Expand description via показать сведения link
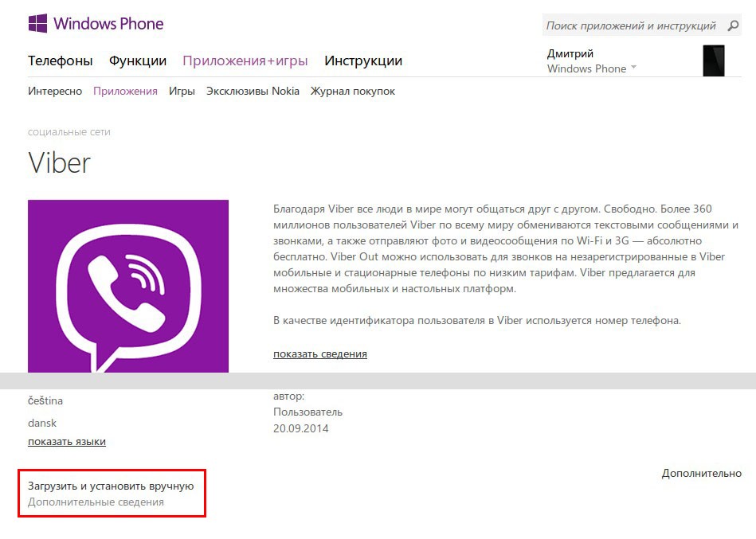756x539 pixels. coord(320,354)
